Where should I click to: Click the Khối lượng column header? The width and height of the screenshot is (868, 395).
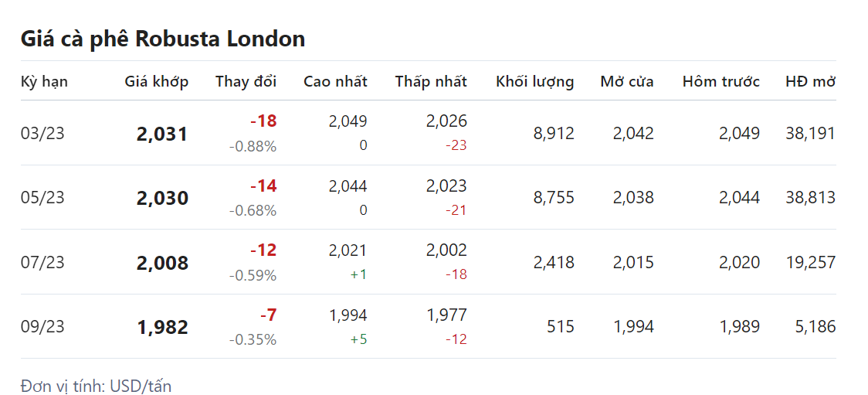pyautogui.click(x=534, y=81)
